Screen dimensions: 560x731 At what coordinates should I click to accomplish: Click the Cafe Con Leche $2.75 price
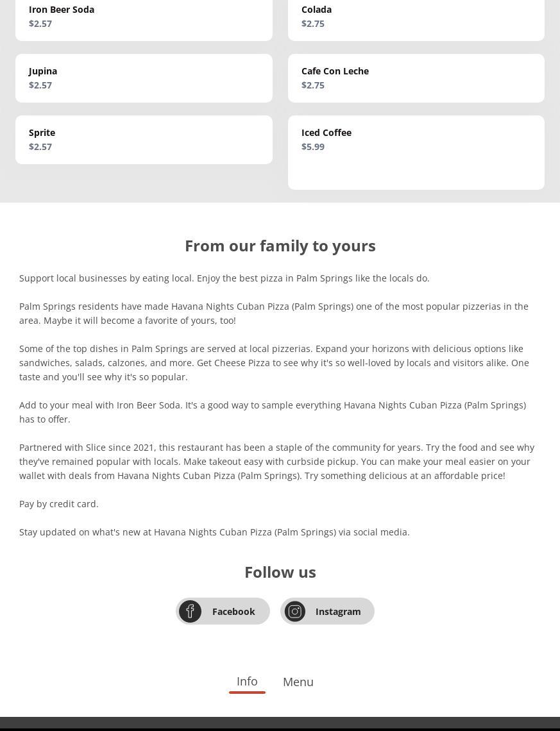click(313, 85)
